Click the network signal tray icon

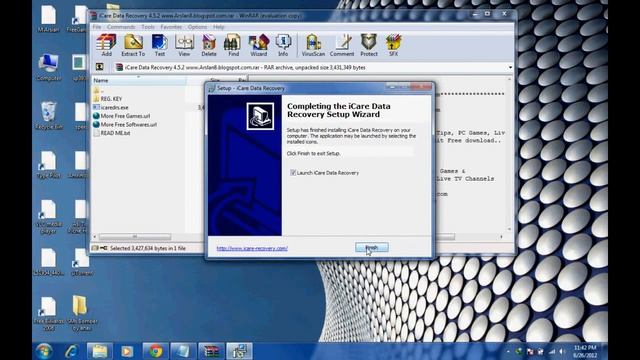(x=551, y=351)
